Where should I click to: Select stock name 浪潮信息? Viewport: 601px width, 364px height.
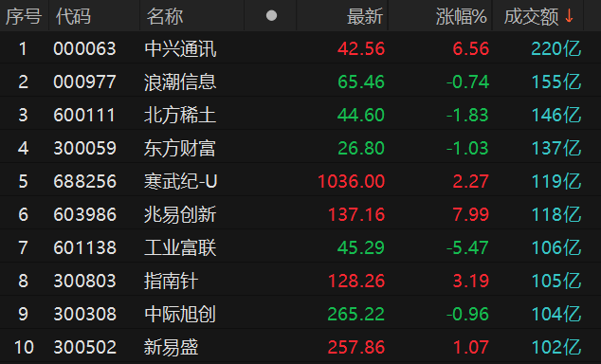(180, 82)
